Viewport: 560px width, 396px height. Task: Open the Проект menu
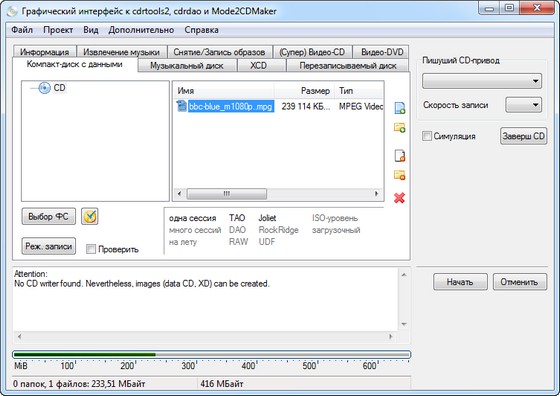(x=58, y=30)
